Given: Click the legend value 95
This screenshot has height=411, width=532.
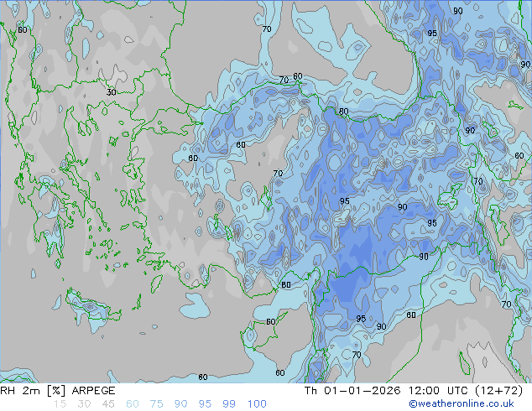Looking at the screenshot, I should [x=205, y=404].
